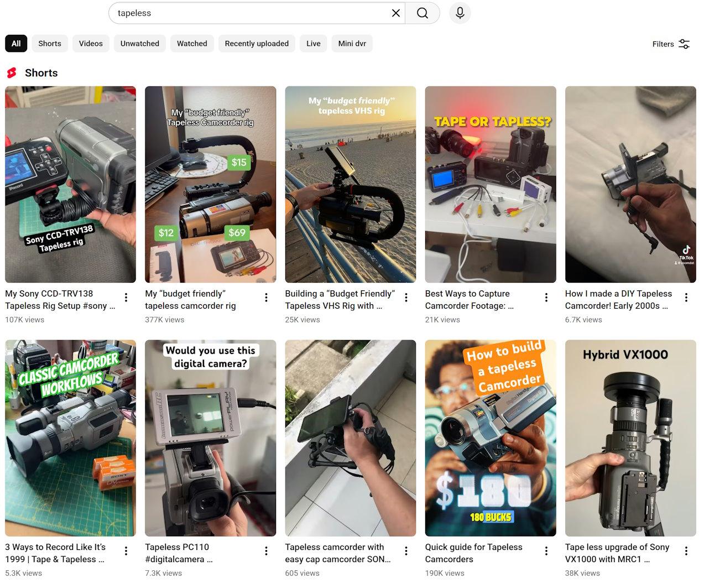Viewport: 704px width, 588px height.
Task: Click the 377K views text
Action: [x=164, y=320]
